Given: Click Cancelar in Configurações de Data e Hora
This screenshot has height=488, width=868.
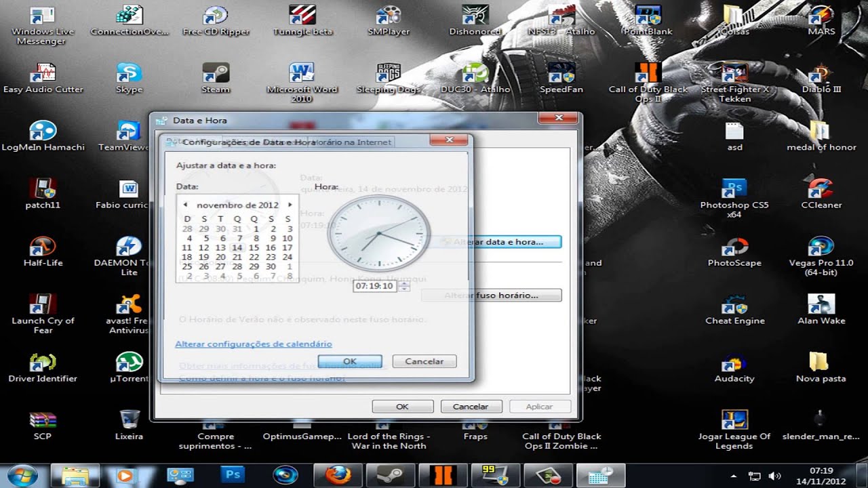Looking at the screenshot, I should [425, 361].
